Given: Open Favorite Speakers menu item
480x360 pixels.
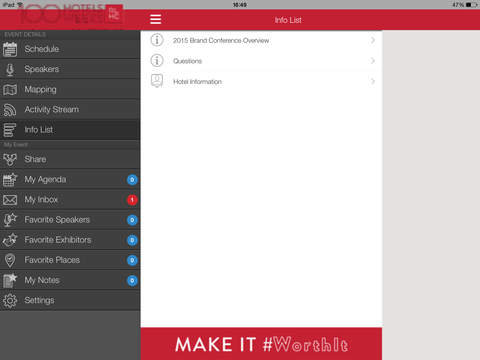Looking at the screenshot, I should click(x=70, y=220).
